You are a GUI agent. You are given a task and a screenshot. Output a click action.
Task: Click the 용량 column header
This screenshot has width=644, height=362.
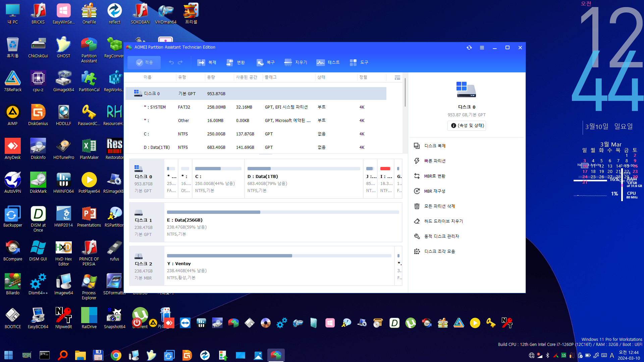(211, 77)
